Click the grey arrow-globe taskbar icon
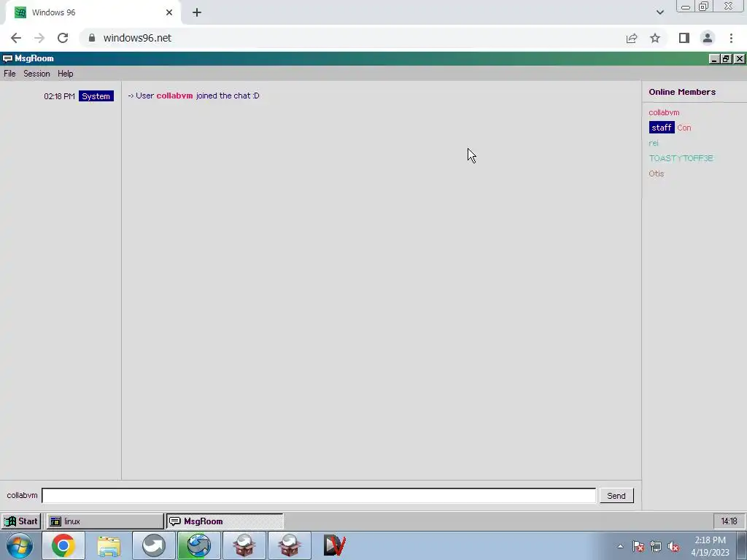The image size is (747, 560). 154,545
